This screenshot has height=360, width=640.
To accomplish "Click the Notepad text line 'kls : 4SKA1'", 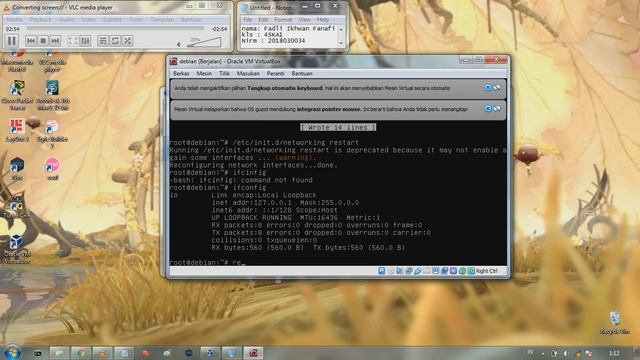I will pos(262,35).
